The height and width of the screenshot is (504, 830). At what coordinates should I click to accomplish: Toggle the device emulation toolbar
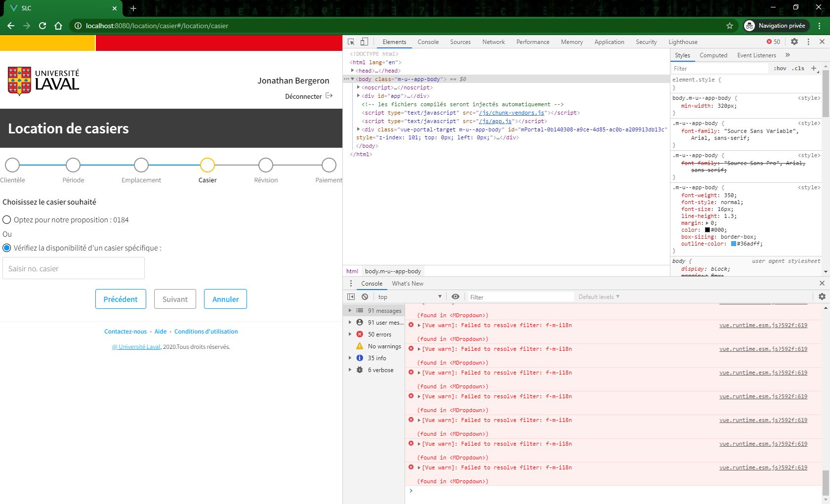365,42
